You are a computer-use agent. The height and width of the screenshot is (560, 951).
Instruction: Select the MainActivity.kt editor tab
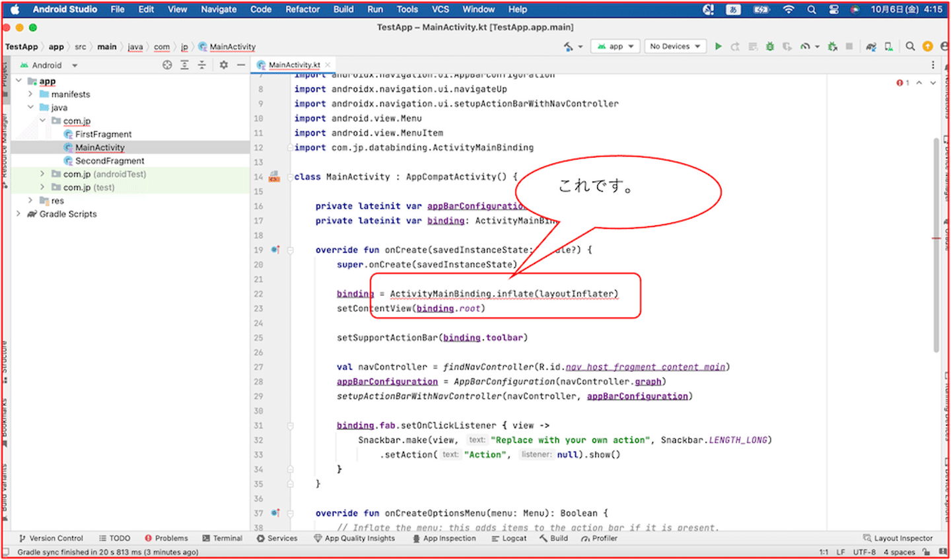(x=294, y=65)
